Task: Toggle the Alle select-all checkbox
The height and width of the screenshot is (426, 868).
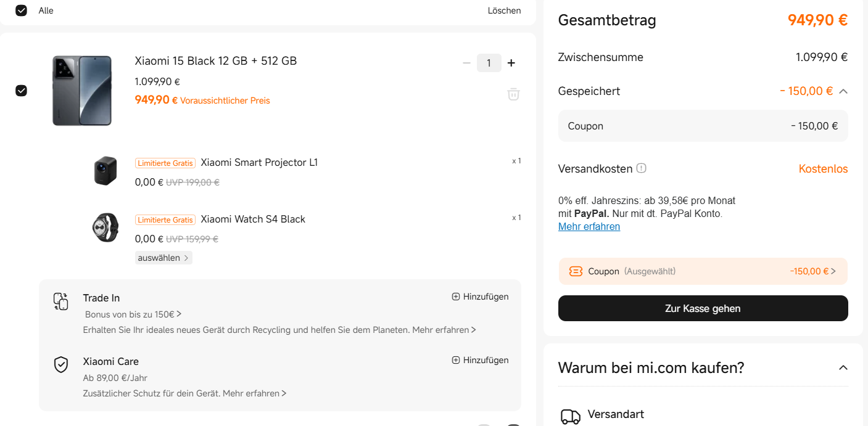Action: (x=22, y=10)
